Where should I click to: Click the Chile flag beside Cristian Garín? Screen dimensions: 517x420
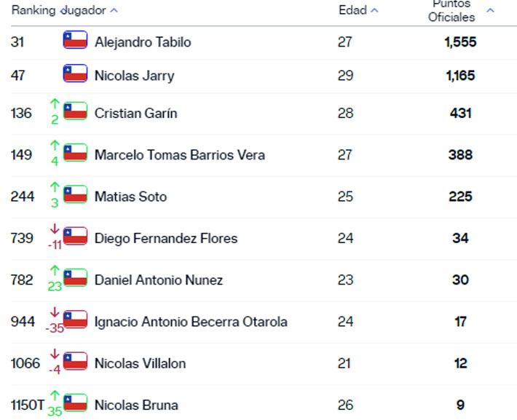point(75,111)
